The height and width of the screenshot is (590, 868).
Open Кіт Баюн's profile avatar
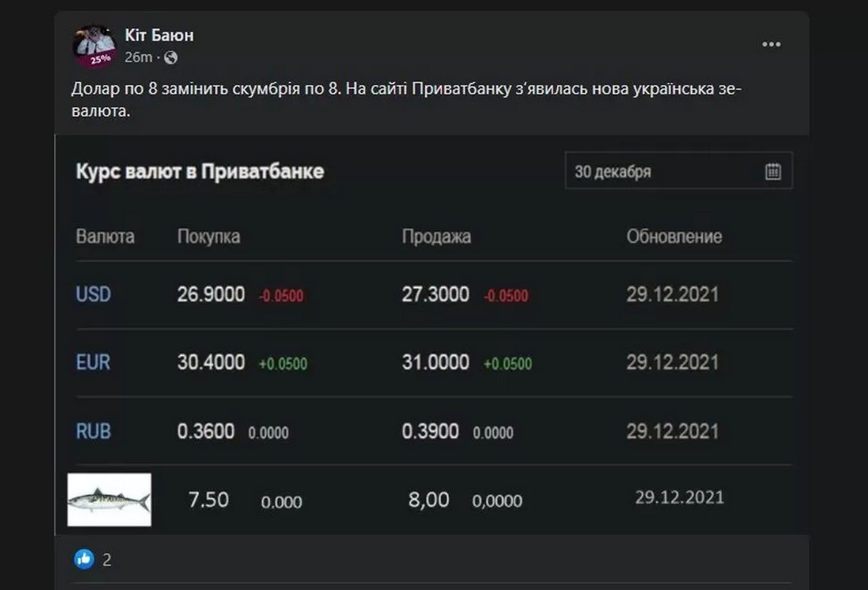click(94, 45)
